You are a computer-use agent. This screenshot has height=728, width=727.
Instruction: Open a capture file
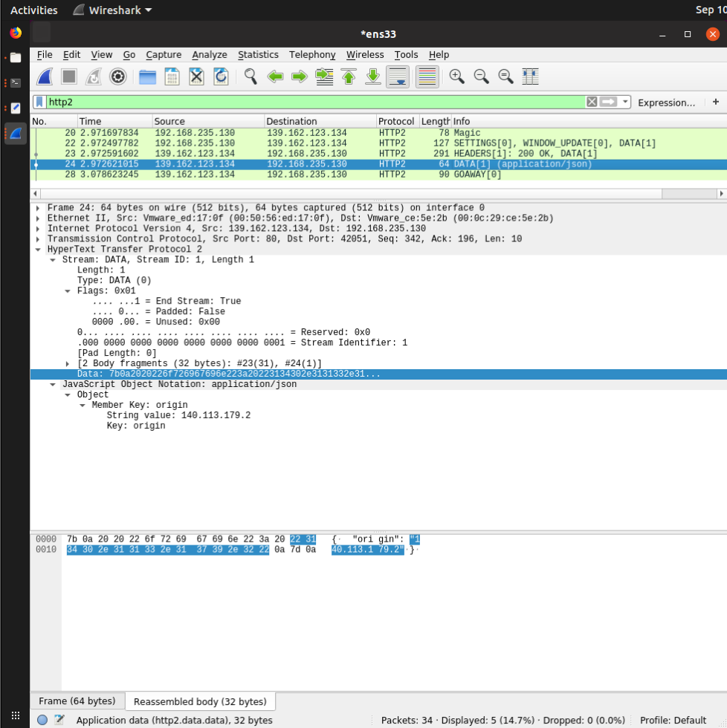pyautogui.click(x=148, y=77)
